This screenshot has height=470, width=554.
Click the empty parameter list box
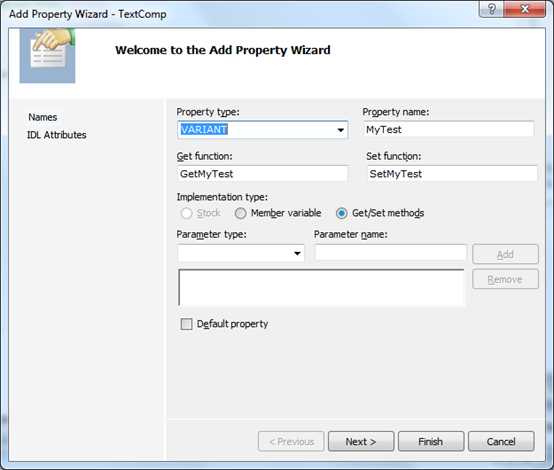coord(322,287)
